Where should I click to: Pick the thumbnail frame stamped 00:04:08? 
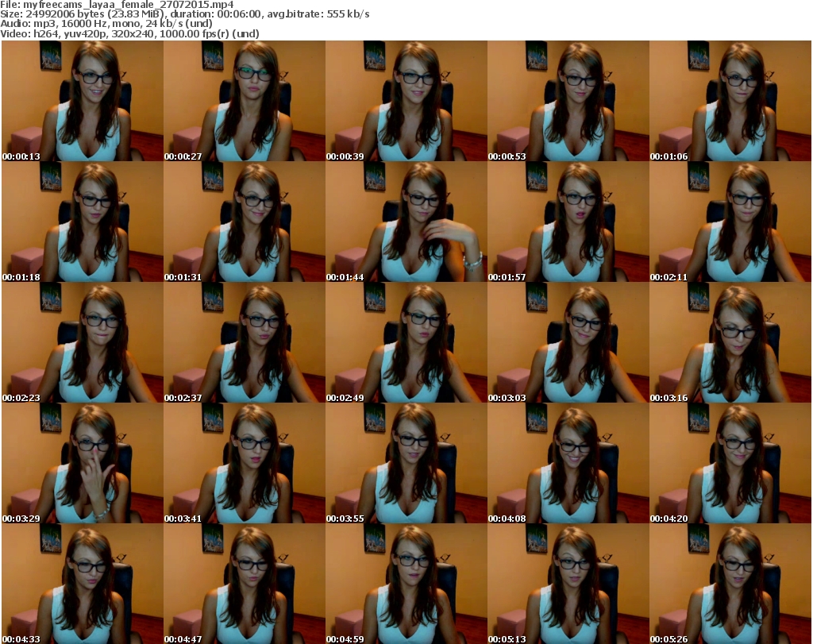(568, 463)
